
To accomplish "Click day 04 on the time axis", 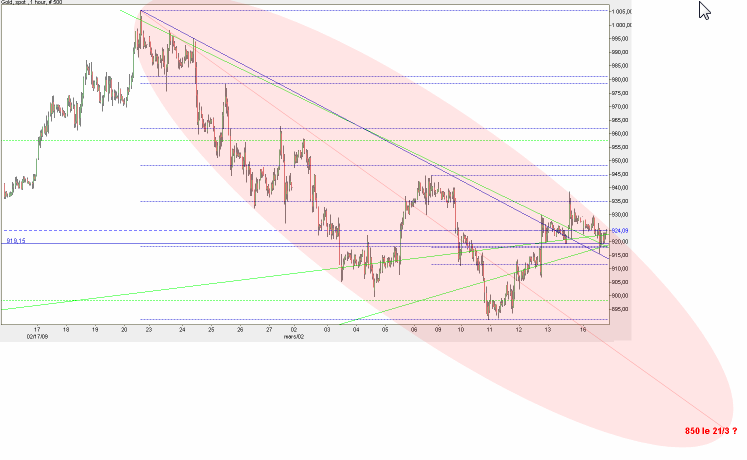I will [356, 329].
